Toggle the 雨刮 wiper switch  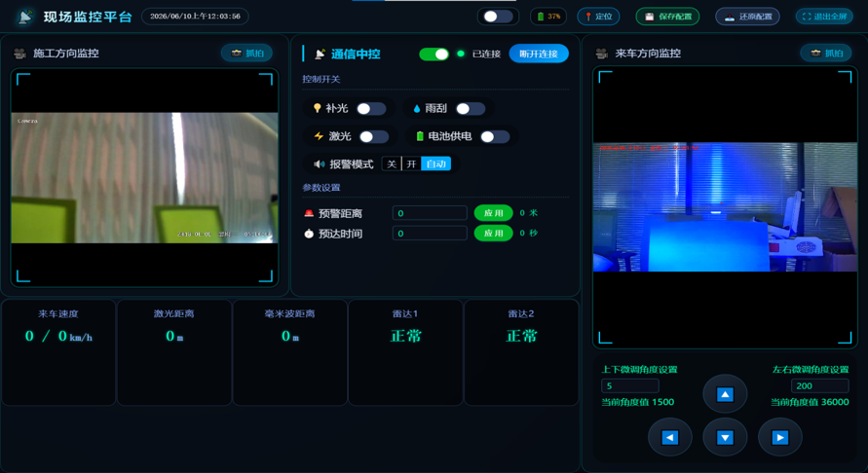coord(471,109)
